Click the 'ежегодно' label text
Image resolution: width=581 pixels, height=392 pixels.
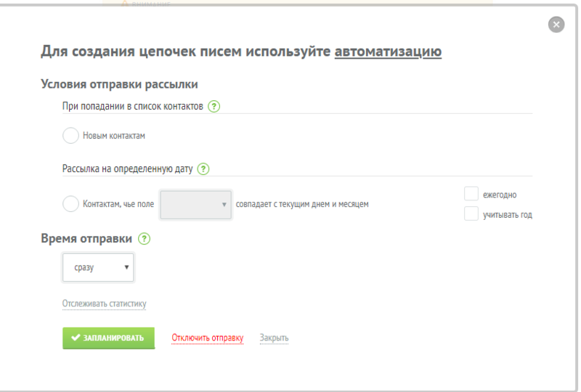[x=500, y=195]
